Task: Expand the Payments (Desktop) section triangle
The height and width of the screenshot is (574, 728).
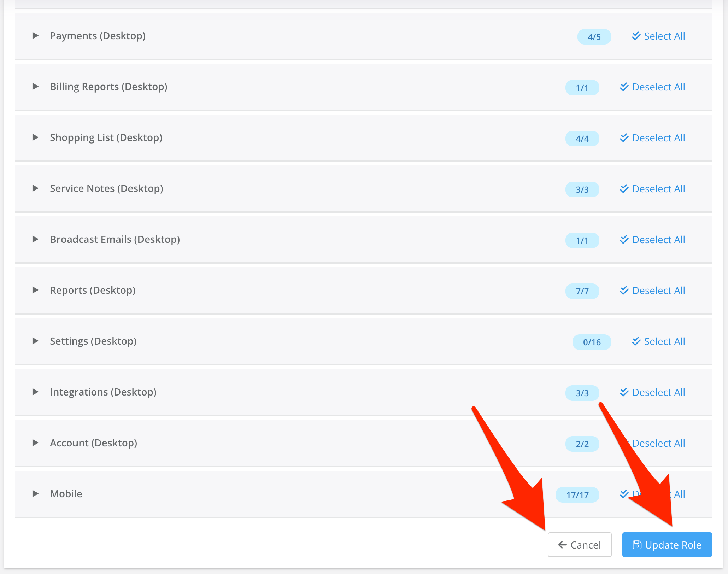Action: tap(35, 36)
